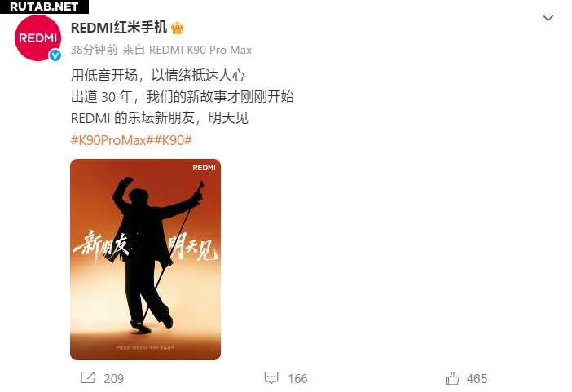
Task: Open the #K90ProMax# hashtag
Action: click(x=111, y=140)
